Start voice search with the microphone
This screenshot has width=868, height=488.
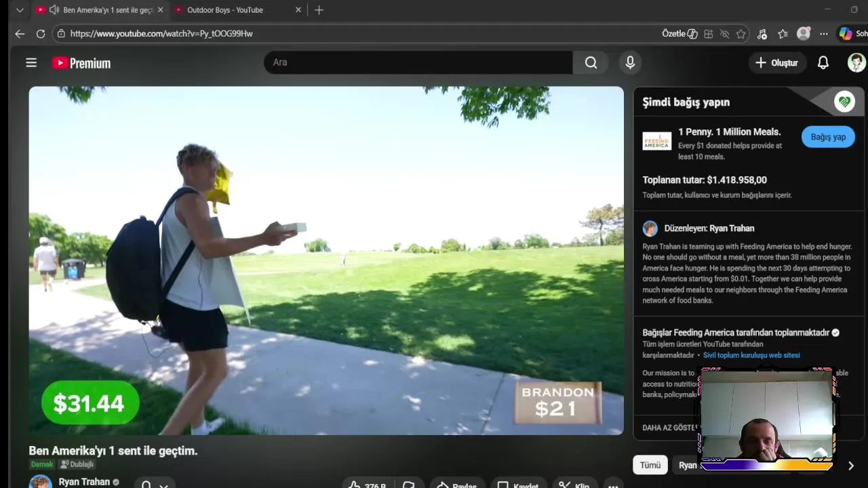point(630,62)
